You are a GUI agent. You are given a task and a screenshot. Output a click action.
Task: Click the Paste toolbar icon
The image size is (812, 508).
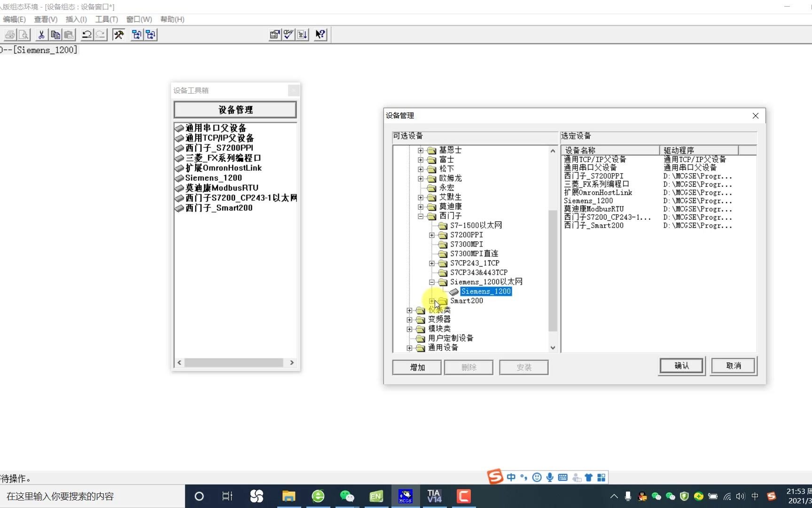[x=69, y=34]
